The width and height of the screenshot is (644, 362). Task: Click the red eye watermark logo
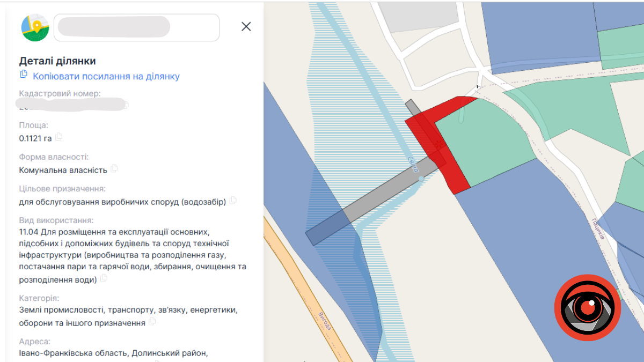click(588, 307)
